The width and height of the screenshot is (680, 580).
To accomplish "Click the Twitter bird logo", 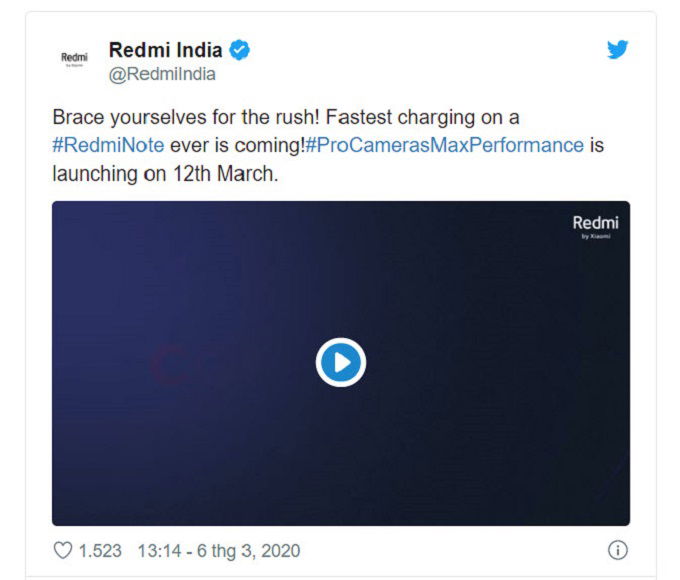I will pyautogui.click(x=618, y=49).
